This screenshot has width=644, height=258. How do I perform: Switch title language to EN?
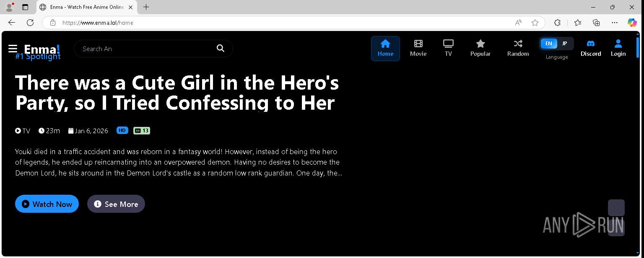pyautogui.click(x=548, y=44)
